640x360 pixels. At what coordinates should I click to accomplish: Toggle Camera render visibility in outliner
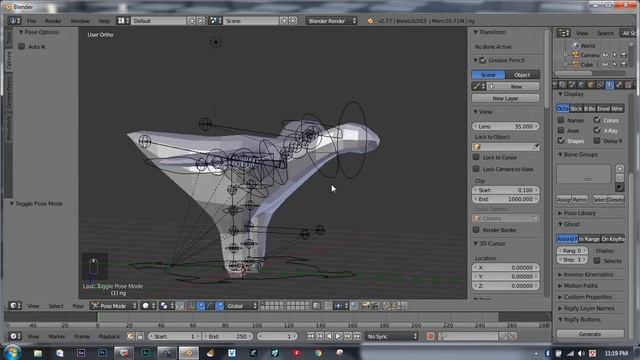click(624, 55)
